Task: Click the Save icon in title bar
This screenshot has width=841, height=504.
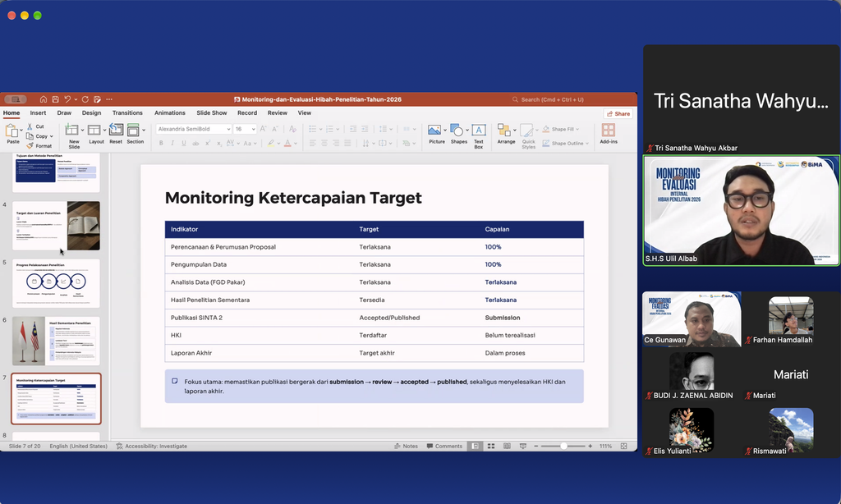Action: (x=55, y=99)
